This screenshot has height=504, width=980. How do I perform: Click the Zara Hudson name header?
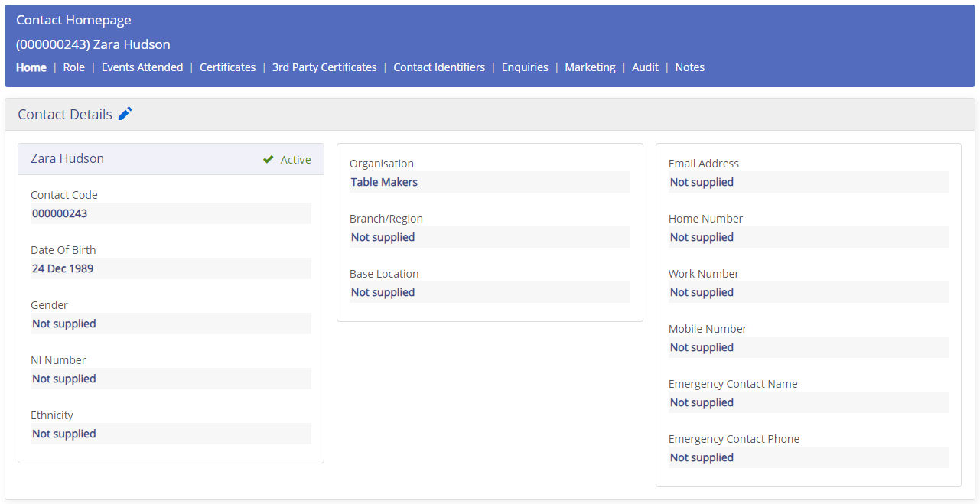(x=67, y=158)
